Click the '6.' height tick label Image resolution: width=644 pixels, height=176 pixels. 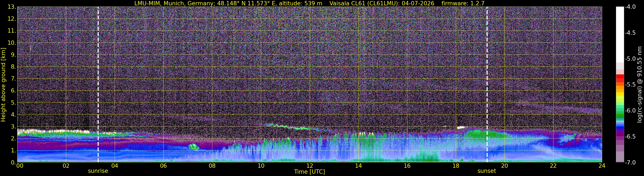point(13,91)
